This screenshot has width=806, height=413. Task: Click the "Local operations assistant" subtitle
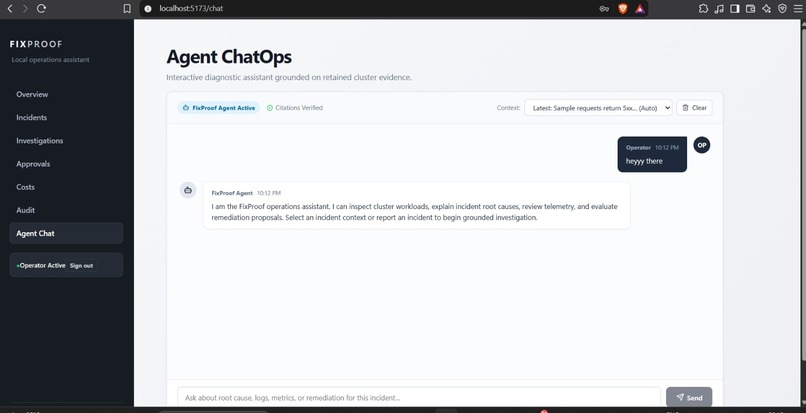(50, 60)
